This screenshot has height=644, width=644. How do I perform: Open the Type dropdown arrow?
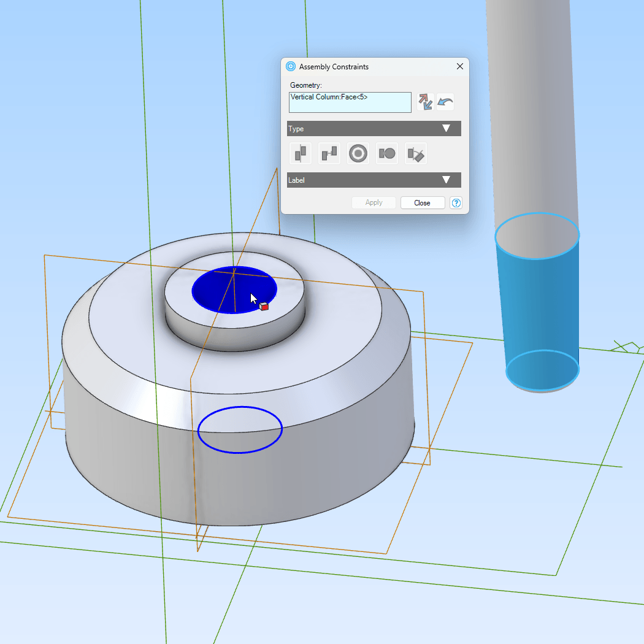point(447,128)
